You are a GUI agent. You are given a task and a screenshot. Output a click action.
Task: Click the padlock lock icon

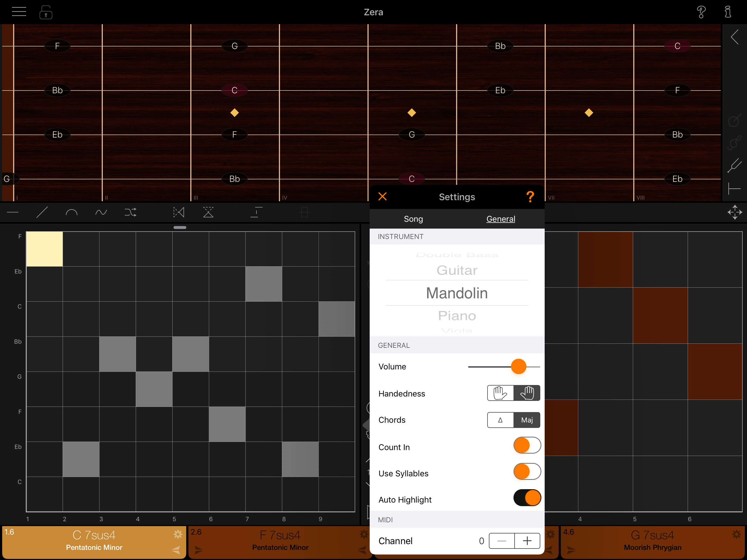pyautogui.click(x=46, y=12)
